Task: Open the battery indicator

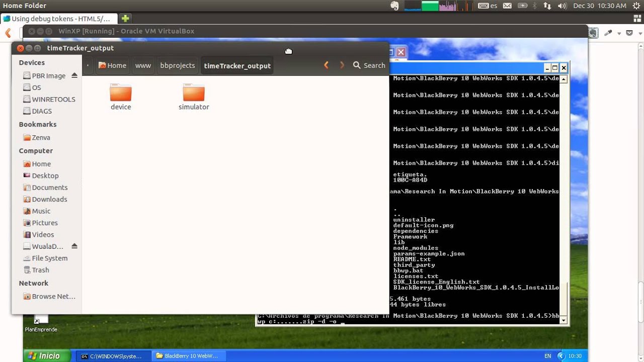Action: (x=523, y=6)
